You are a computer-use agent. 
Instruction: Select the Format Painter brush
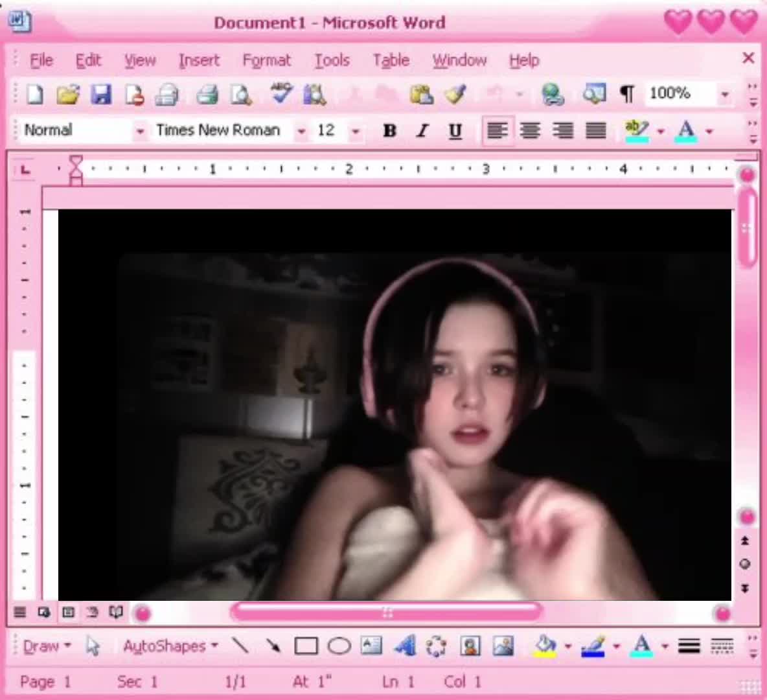[x=455, y=94]
